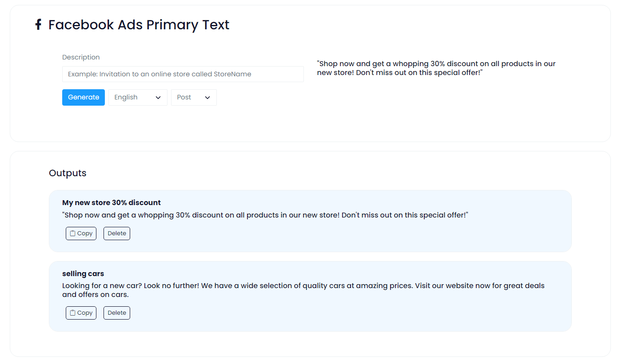This screenshot has height=364, width=622.
Task: Open the English language dropdown
Action: point(138,98)
